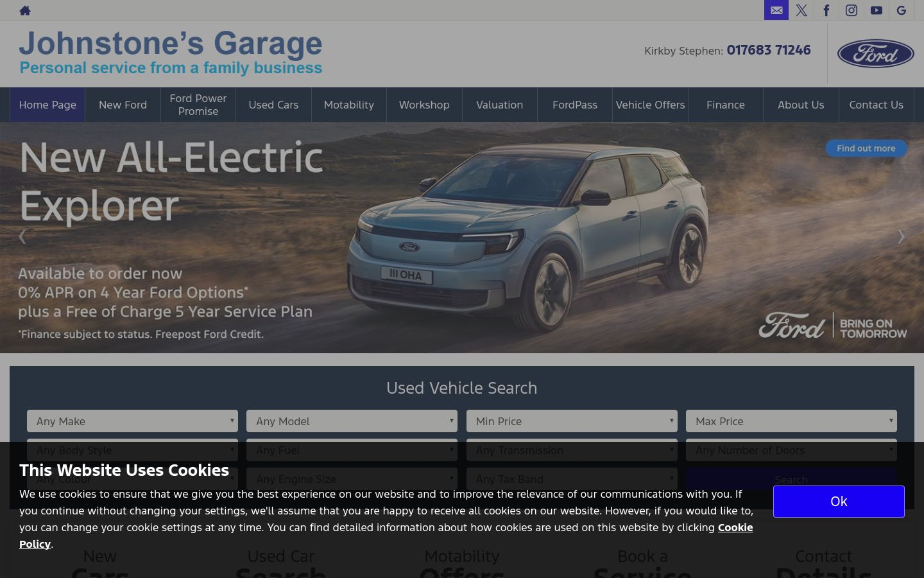Select the Home Page menu item
This screenshot has height=578, width=924.
pos(47,105)
